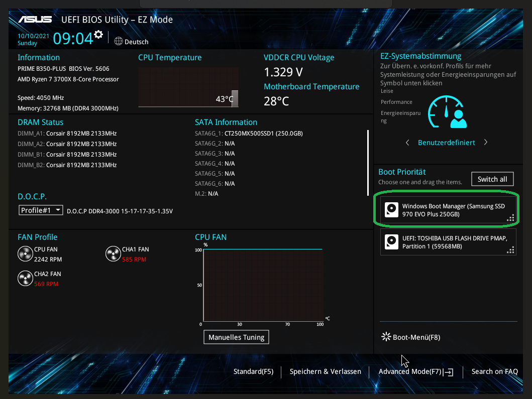The height and width of the screenshot is (399, 532).
Task: Select next EZ tuning profile arrow
Action: 486,143
